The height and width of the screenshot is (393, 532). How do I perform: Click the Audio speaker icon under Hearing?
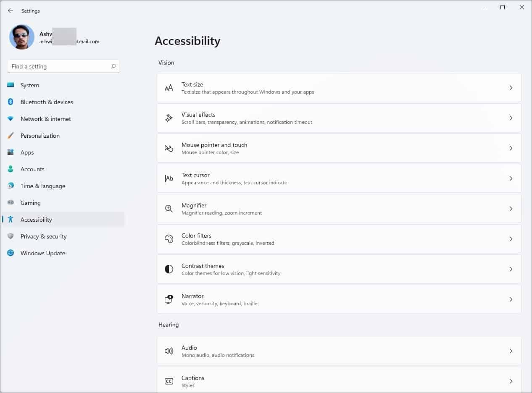[x=169, y=351]
